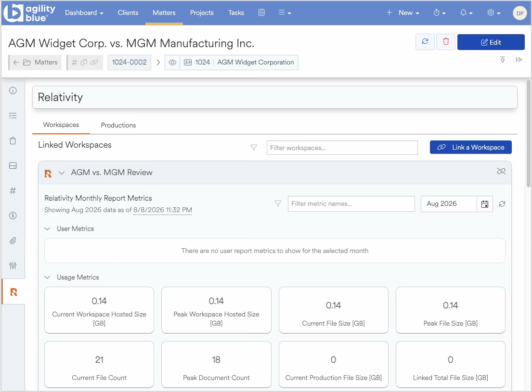532x392 pixels.
Task: Select Current Production File Size card
Action: [x=333, y=364]
